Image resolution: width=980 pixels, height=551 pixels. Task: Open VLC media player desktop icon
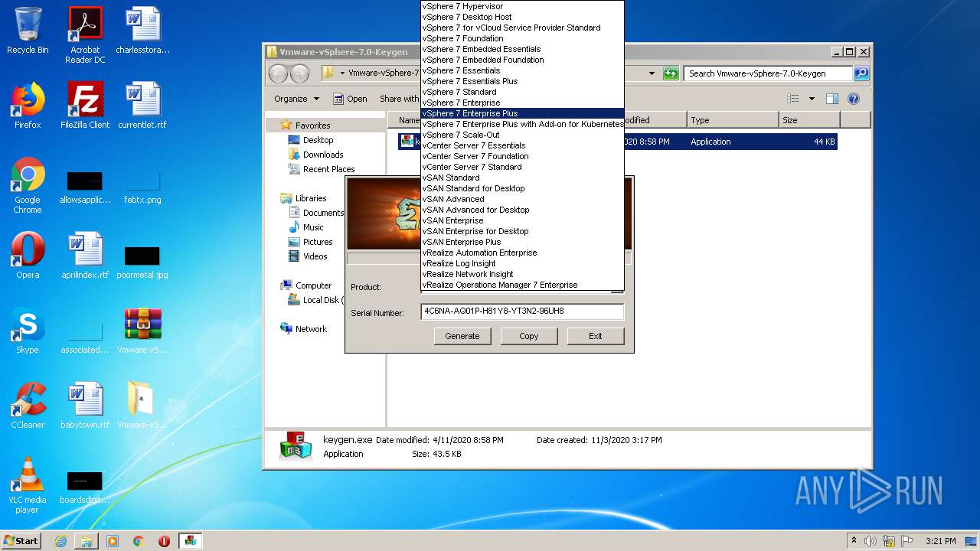pos(28,485)
